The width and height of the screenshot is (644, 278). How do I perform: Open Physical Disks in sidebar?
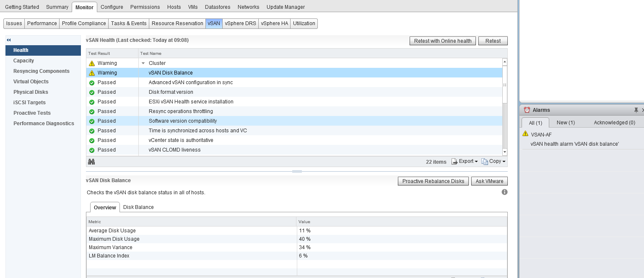point(43,92)
